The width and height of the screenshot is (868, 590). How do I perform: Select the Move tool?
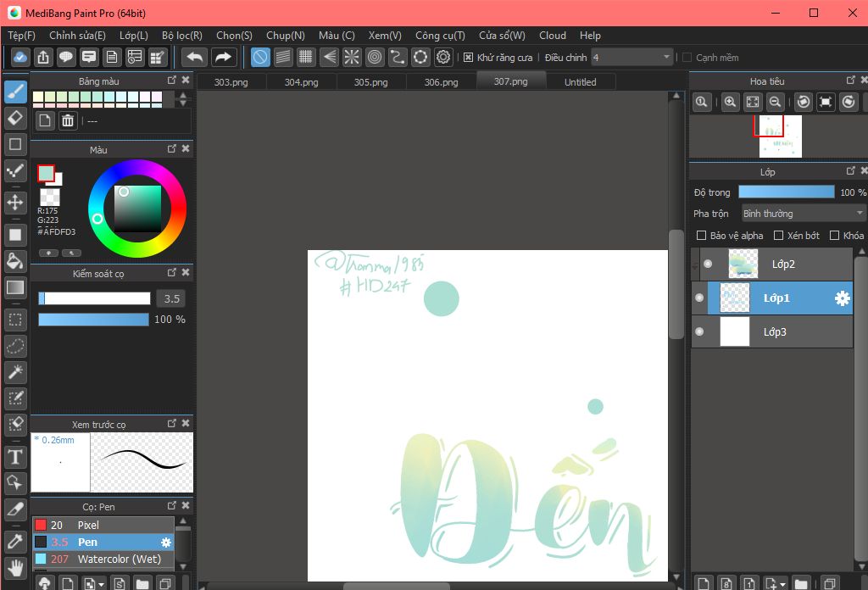pyautogui.click(x=15, y=202)
